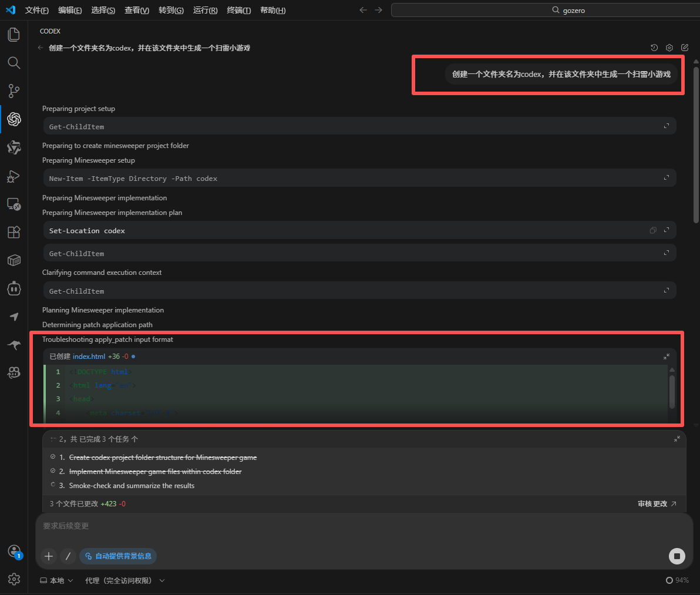700x595 pixels.
Task: Start a new Codex chat
Action: coord(685,48)
